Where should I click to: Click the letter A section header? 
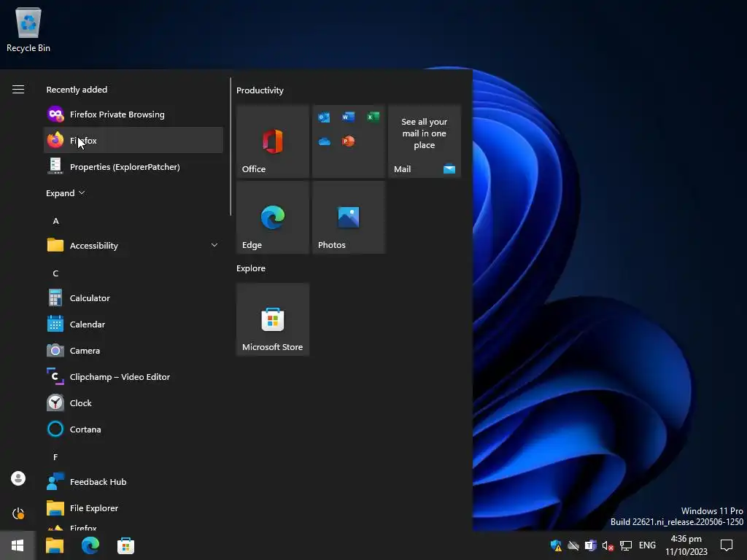55,221
